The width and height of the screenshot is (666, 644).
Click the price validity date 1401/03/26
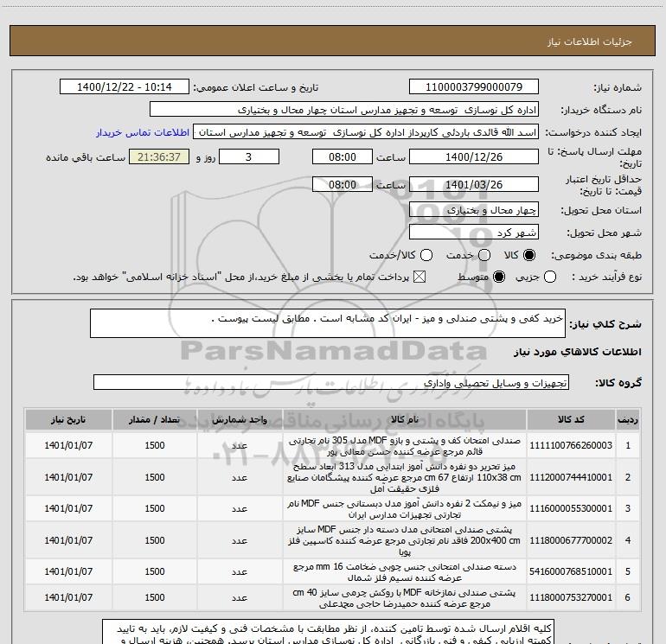(x=474, y=185)
